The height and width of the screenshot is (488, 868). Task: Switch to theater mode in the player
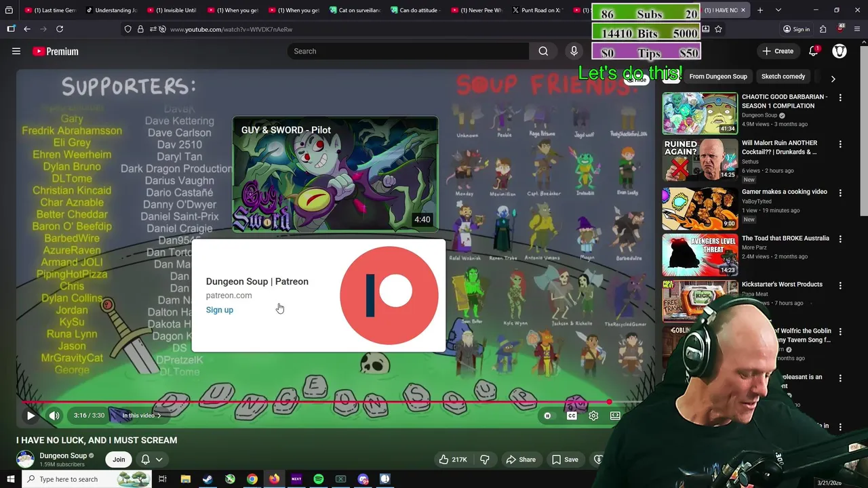click(x=615, y=415)
